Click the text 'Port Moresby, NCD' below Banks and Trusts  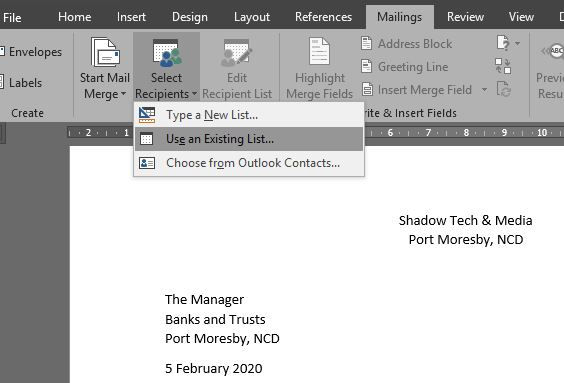coord(222,339)
